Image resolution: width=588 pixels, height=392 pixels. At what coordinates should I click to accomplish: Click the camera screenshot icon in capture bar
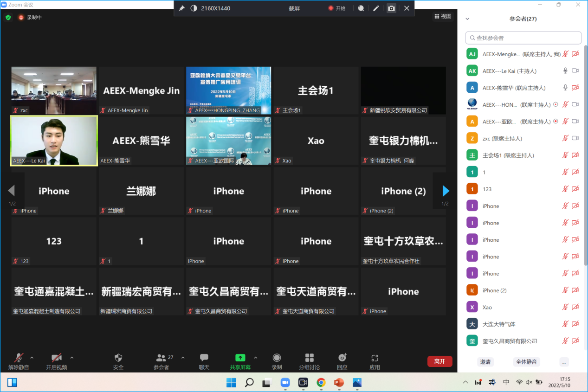tap(391, 8)
